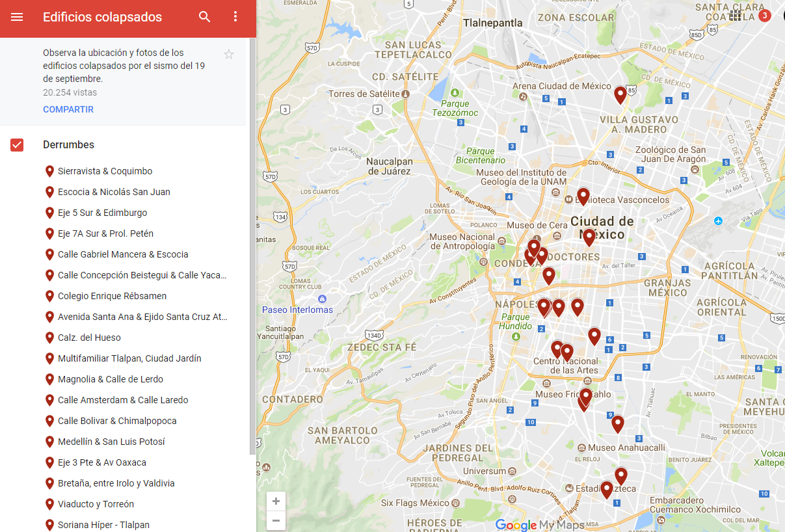The image size is (785, 532).
Task: Zoom out on the map
Action: (x=276, y=520)
